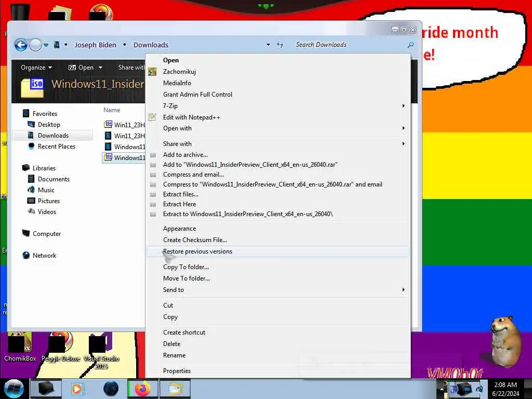Click the Open toolbar button
The image size is (532, 399).
[x=81, y=68]
